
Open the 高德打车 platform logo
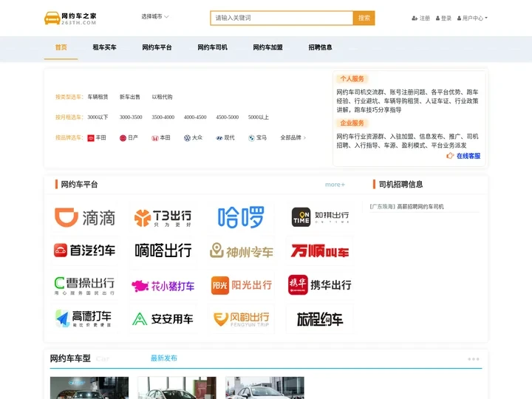click(x=84, y=319)
